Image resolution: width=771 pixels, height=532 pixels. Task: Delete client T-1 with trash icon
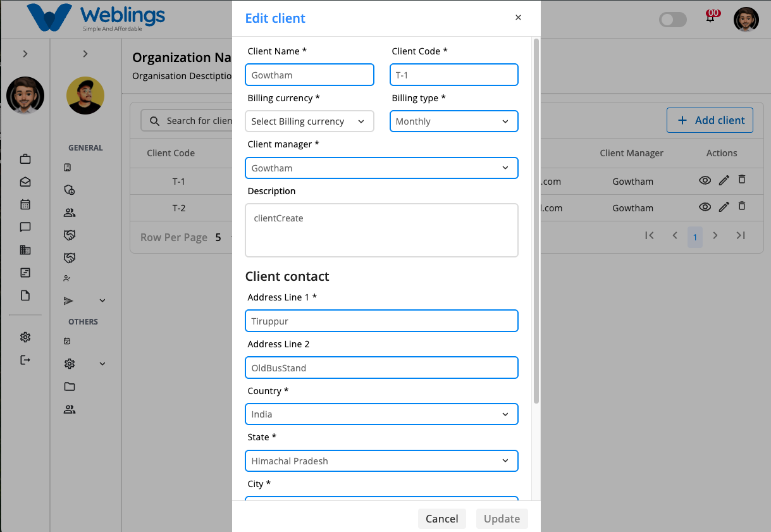(742, 180)
